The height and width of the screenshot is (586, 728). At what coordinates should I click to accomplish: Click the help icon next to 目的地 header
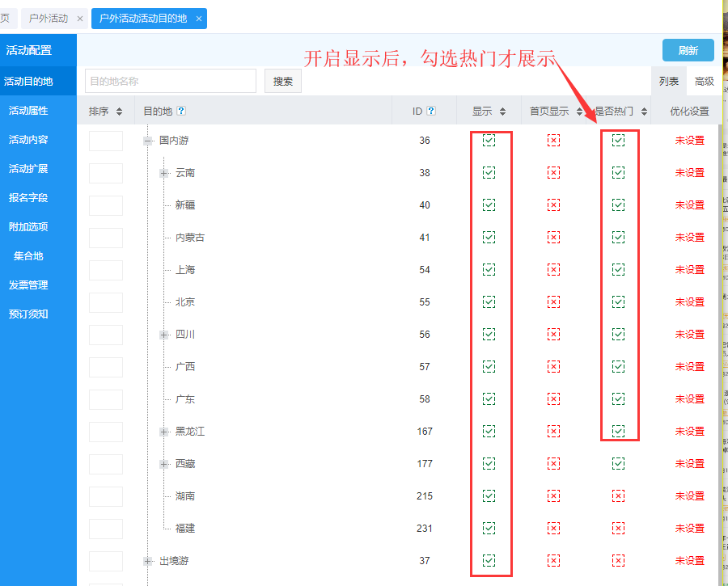tap(181, 112)
